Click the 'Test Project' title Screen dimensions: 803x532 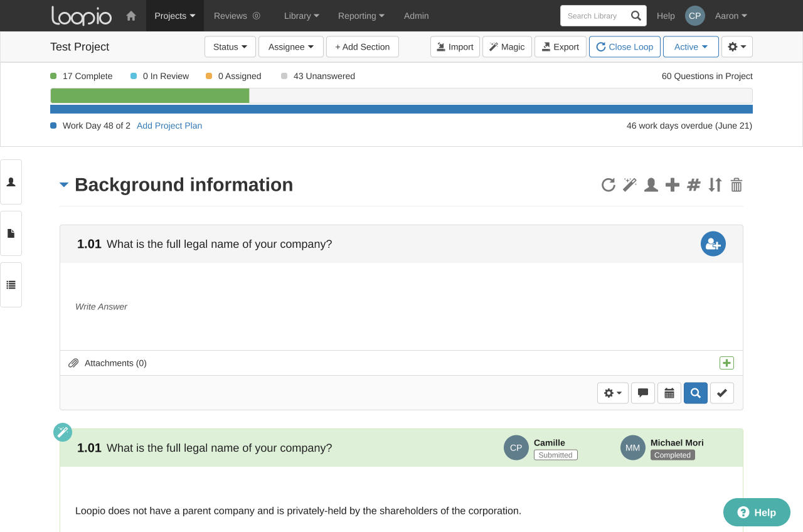coord(80,46)
